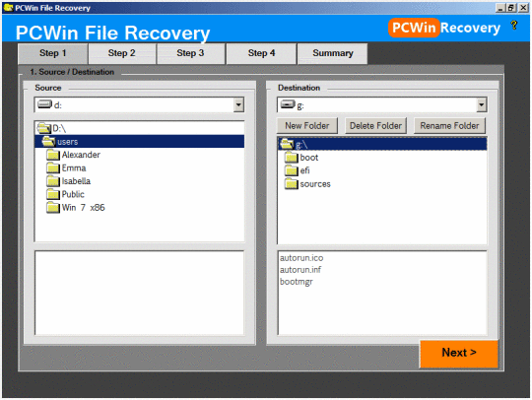Click the app icon in title bar
This screenshot has height=400, width=532.
[8, 8]
